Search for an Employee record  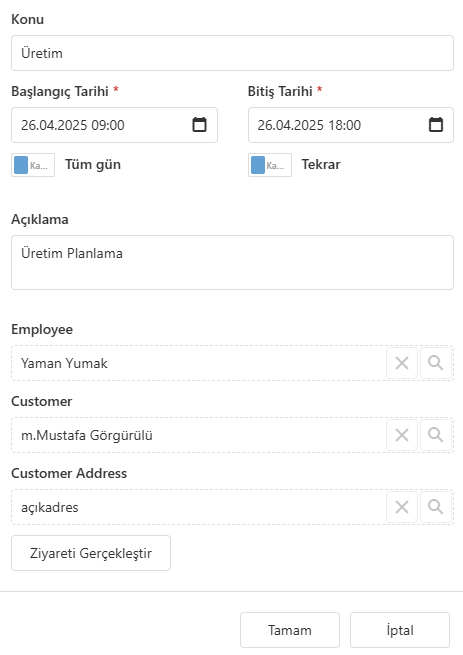click(x=436, y=363)
